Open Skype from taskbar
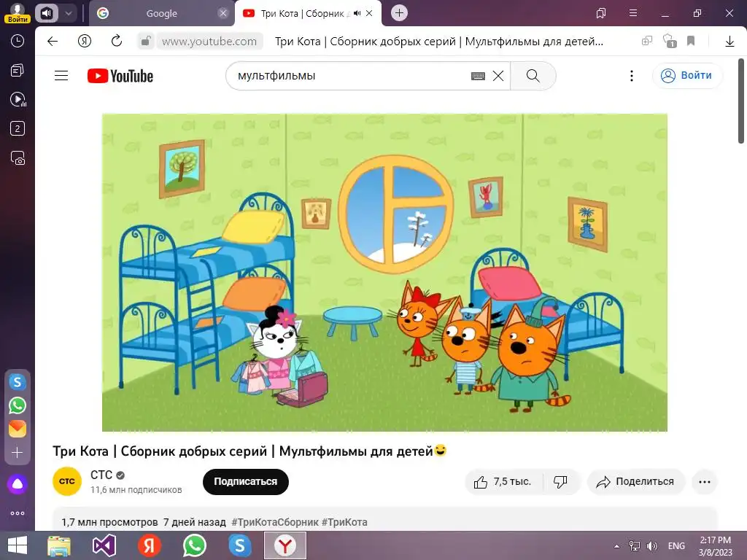 [x=239, y=545]
